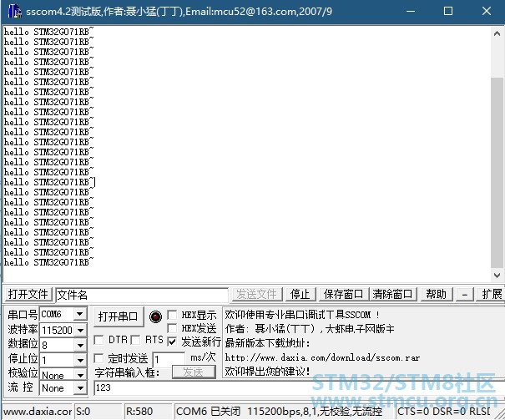Click the 串口号 label
The width and height of the screenshot is (505, 420).
point(23,314)
